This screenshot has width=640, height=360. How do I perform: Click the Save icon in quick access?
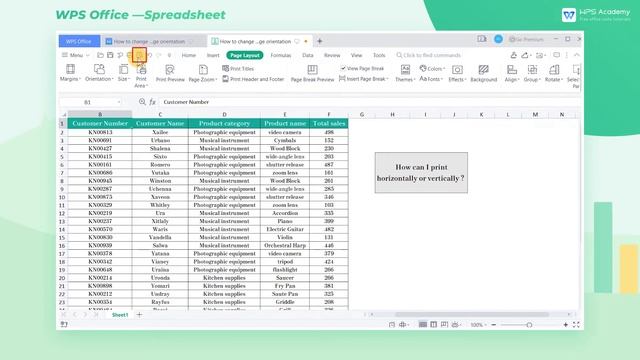110,55
